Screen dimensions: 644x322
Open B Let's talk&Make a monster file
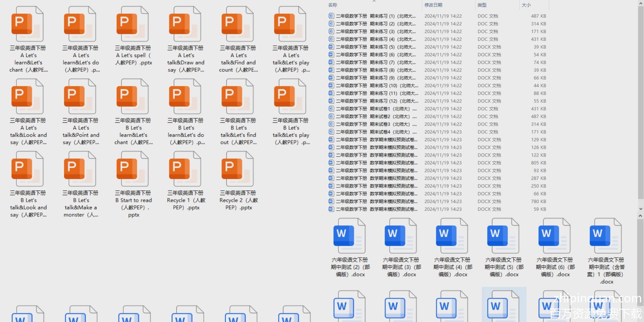[80, 169]
